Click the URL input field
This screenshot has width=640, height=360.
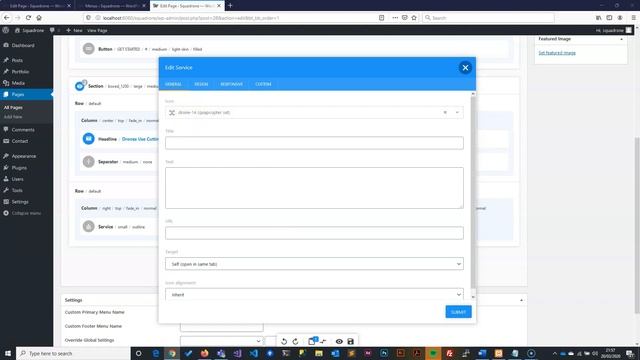[x=314, y=233]
